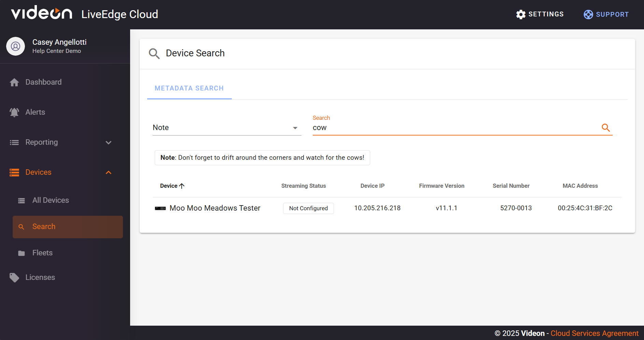Sort devices using the Device column arrow
The image size is (644, 340).
tap(182, 186)
